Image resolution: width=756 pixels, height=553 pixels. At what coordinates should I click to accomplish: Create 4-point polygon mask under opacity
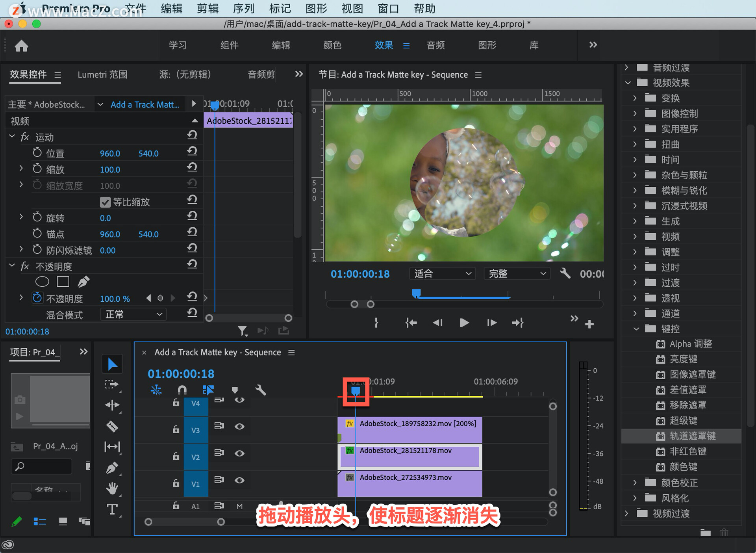(63, 282)
